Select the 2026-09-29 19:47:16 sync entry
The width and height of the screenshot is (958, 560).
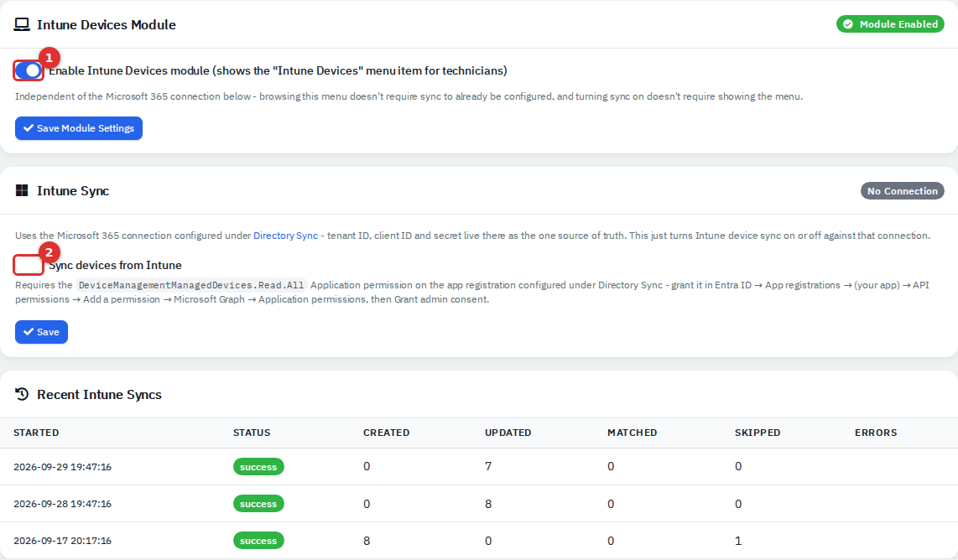(479, 467)
